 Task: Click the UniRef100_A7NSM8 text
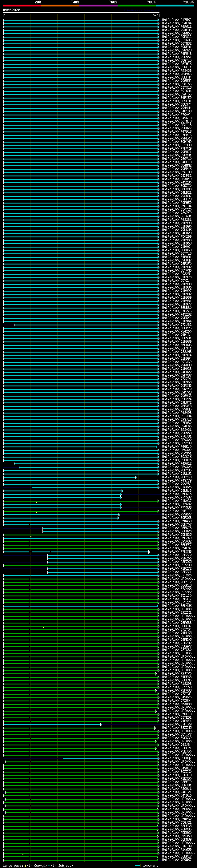(177, 551)
